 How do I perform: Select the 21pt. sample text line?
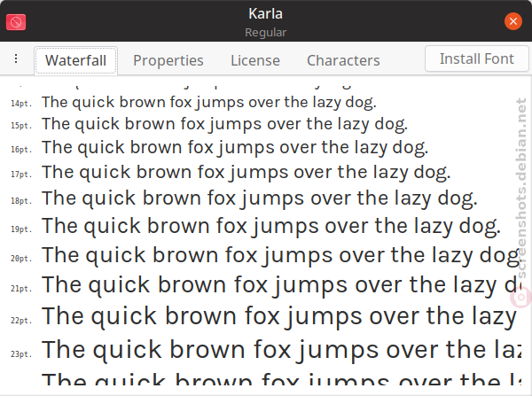281,285
